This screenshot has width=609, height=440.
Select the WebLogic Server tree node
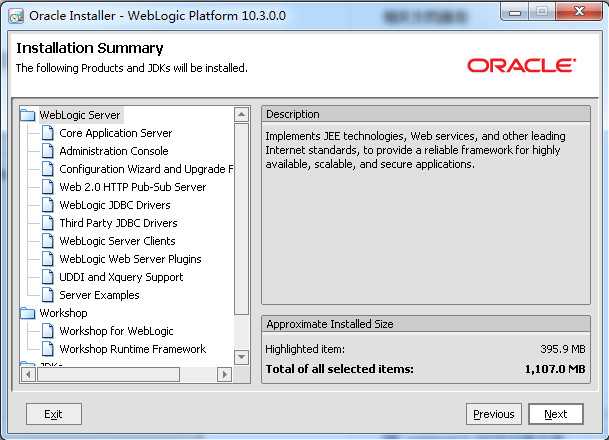tap(80, 115)
